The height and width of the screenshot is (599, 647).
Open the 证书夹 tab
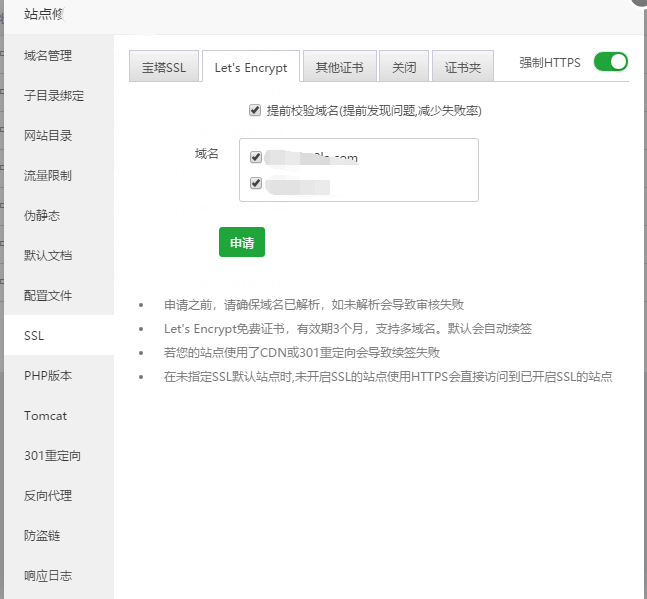pos(463,68)
